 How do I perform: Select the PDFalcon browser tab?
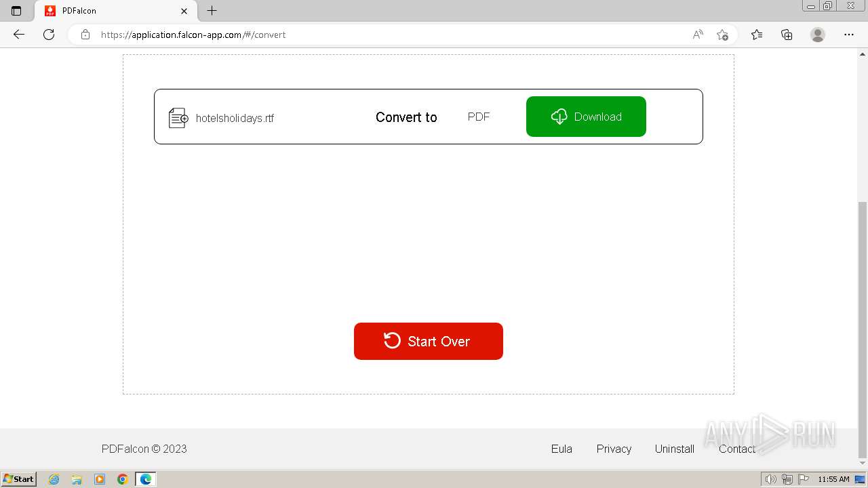click(x=115, y=11)
